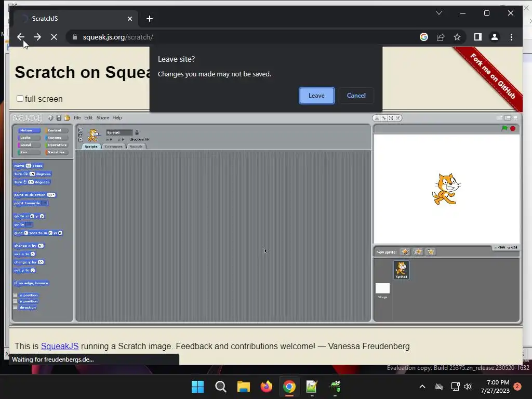Viewport: 532px width, 399px height.
Task: Bookmark this page with star icon
Action: (457, 37)
